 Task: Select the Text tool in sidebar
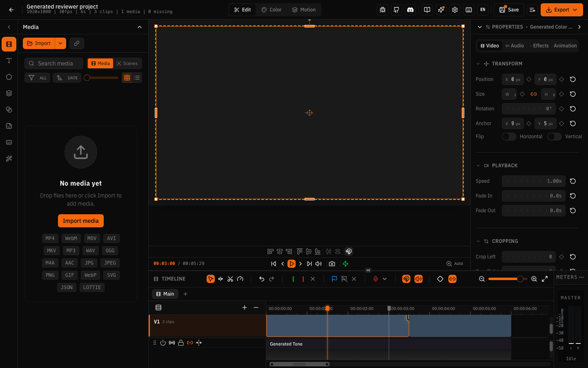pyautogui.click(x=9, y=61)
